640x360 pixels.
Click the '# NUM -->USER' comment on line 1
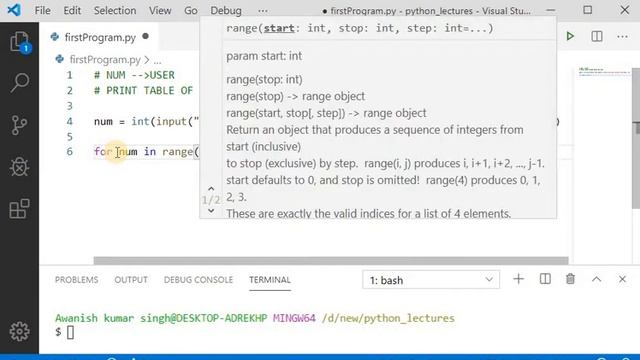134,75
